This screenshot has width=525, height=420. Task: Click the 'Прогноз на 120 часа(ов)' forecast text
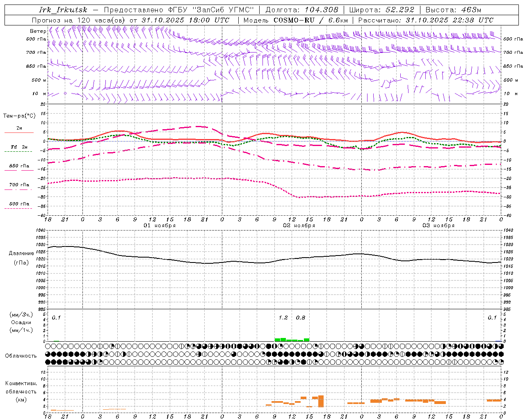(x=78, y=20)
